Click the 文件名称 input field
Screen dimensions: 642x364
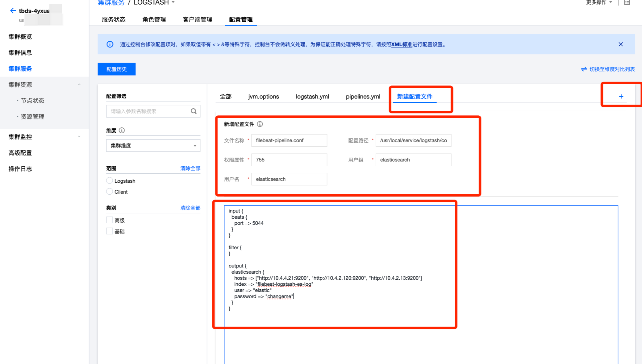[289, 140]
